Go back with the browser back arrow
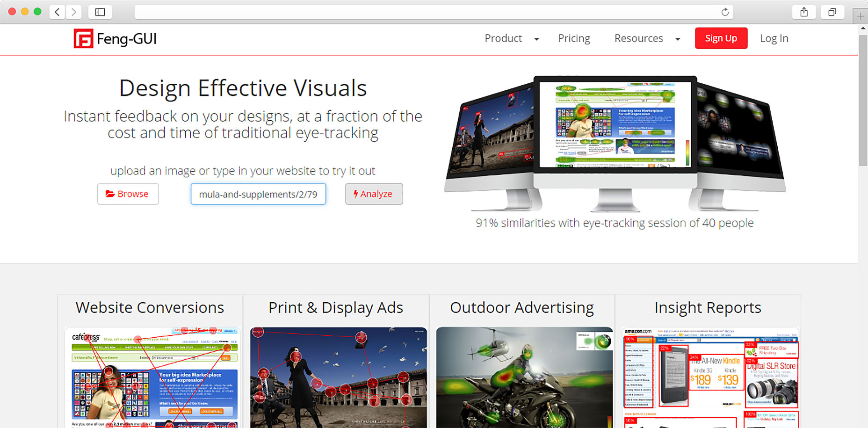 click(x=57, y=12)
